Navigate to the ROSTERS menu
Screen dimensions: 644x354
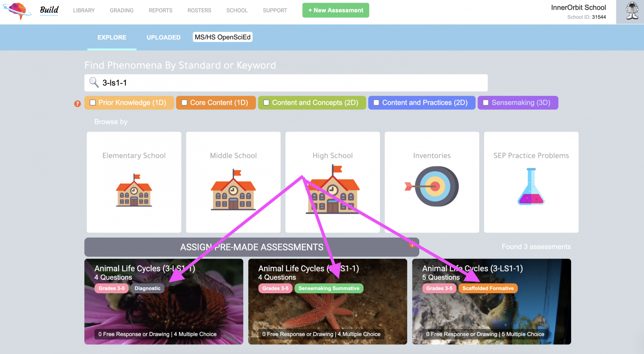(199, 10)
